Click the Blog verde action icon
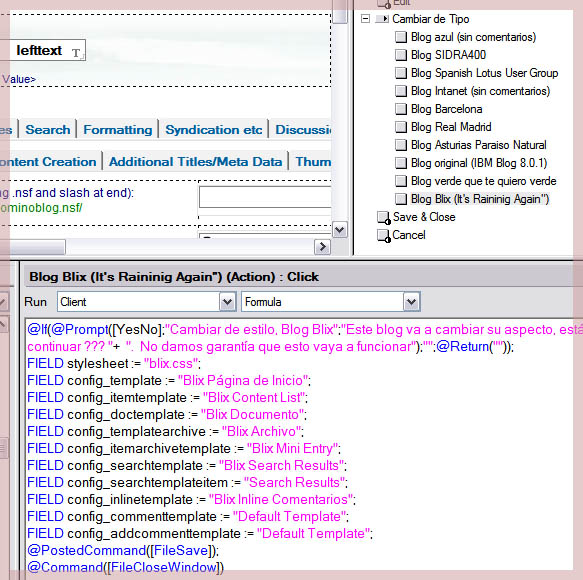Image resolution: width=583 pixels, height=580 pixels. (x=400, y=181)
